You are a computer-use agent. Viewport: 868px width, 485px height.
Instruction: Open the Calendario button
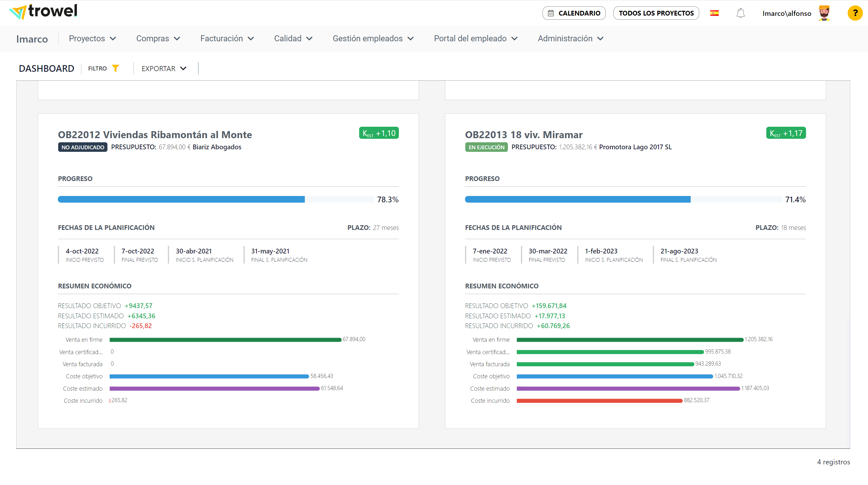point(574,13)
